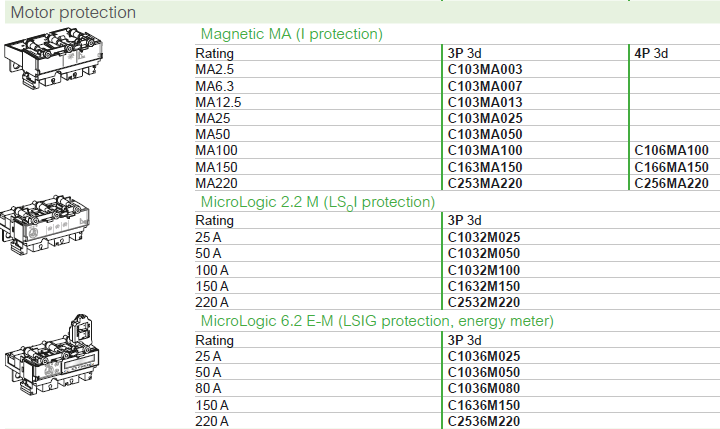Image resolution: width=720 pixels, height=429 pixels.
Task: Click the MicroLogic 2.2 M heading
Action: (318, 203)
